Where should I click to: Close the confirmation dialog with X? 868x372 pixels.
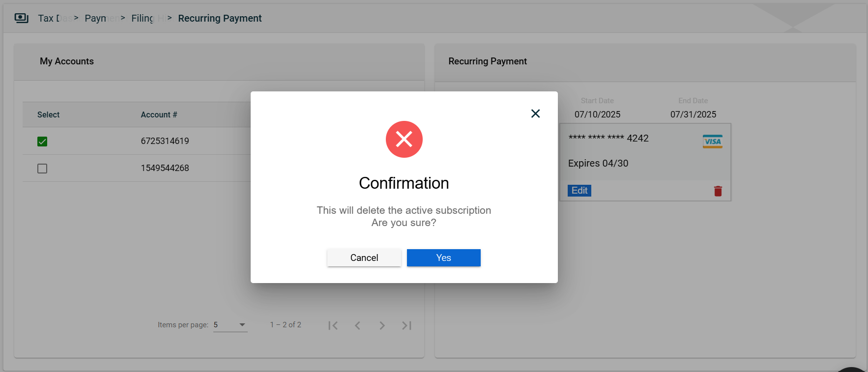[535, 114]
